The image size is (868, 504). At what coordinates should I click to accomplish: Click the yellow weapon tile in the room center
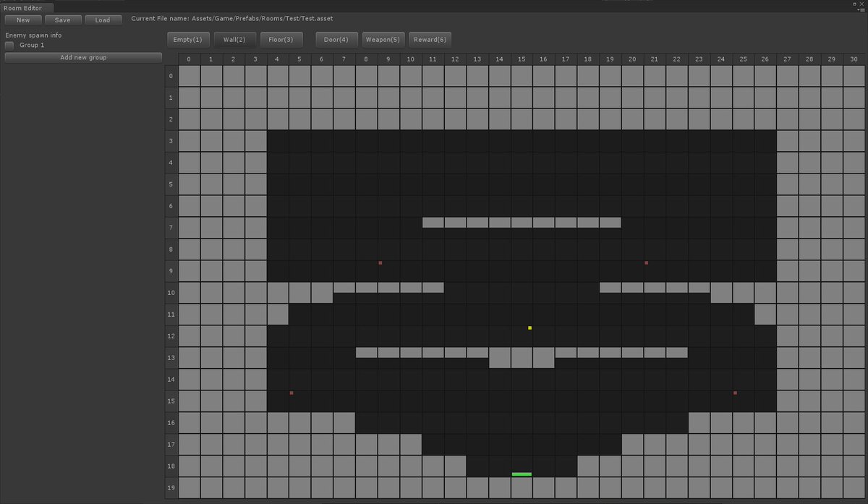529,328
